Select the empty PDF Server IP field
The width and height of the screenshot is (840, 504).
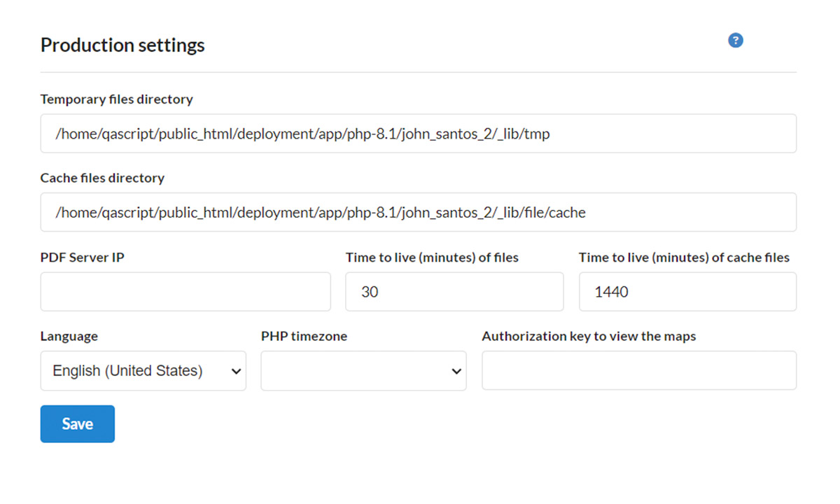[x=185, y=292]
